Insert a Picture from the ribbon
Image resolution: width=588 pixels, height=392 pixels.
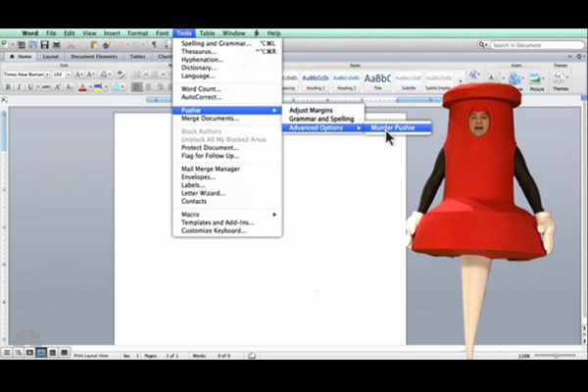click(537, 82)
